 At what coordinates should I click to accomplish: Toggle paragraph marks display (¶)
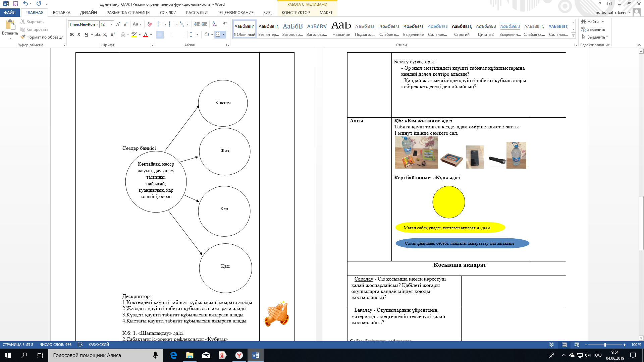pos(225,24)
